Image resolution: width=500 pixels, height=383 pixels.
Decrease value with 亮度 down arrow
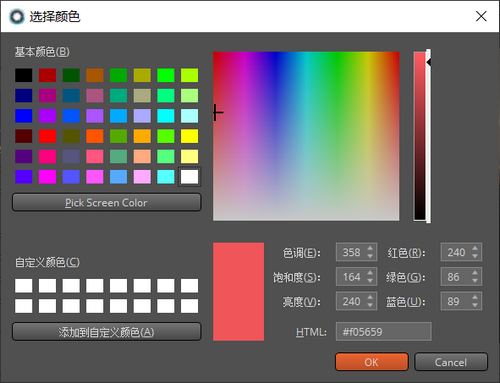coord(370,305)
